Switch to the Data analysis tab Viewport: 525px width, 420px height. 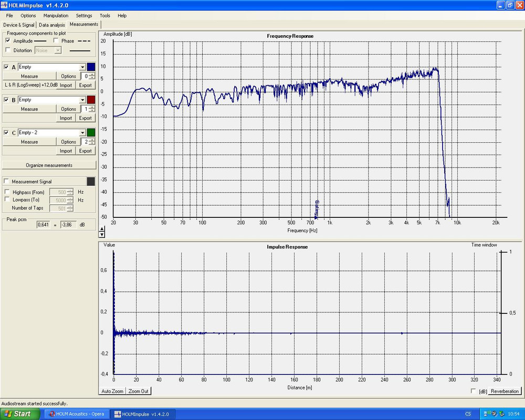(x=52, y=25)
